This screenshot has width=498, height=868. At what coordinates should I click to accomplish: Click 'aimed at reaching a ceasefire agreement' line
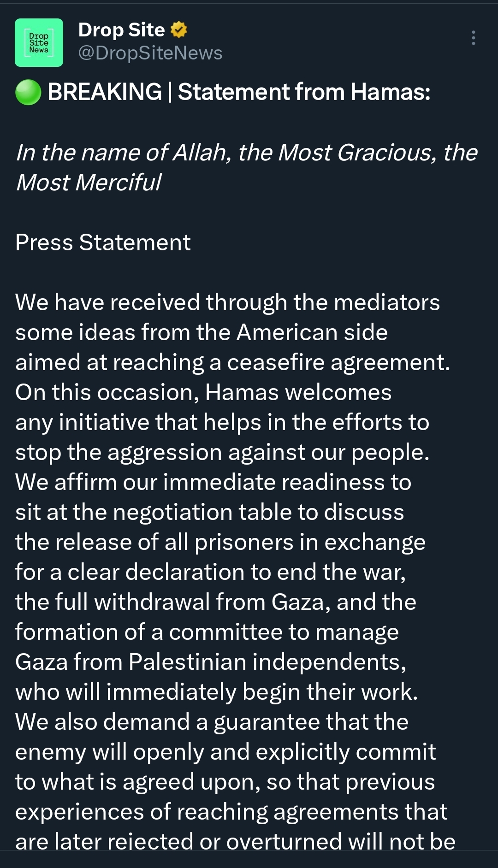coord(232,362)
